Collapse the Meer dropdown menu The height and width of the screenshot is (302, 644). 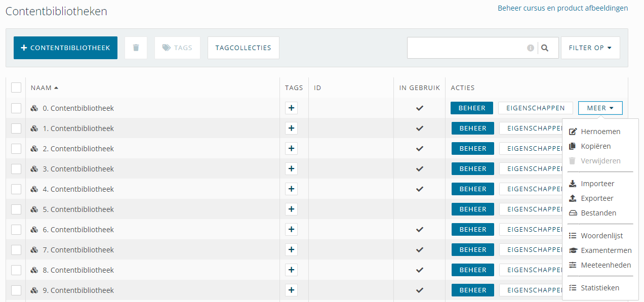[600, 108]
